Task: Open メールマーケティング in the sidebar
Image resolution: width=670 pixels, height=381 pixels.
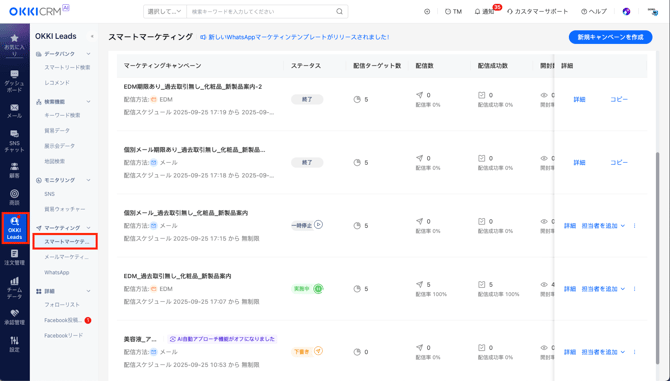Action: pos(66,257)
